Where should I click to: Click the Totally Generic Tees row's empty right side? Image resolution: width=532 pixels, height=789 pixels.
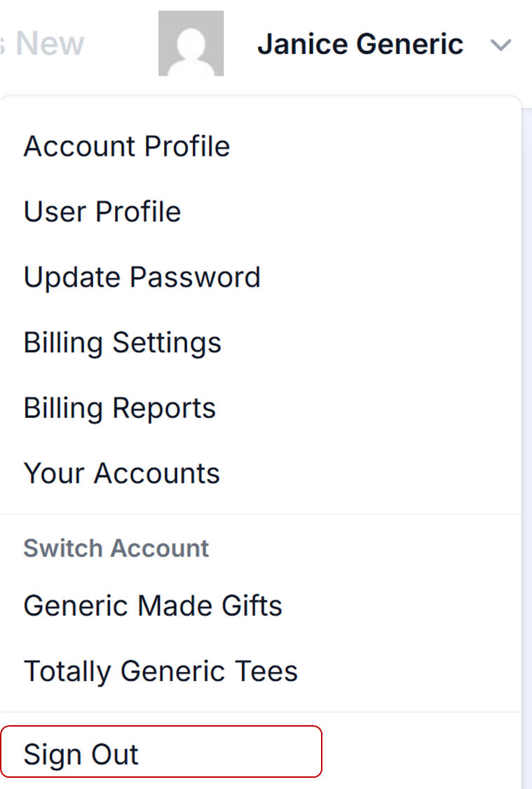pyautogui.click(x=421, y=671)
